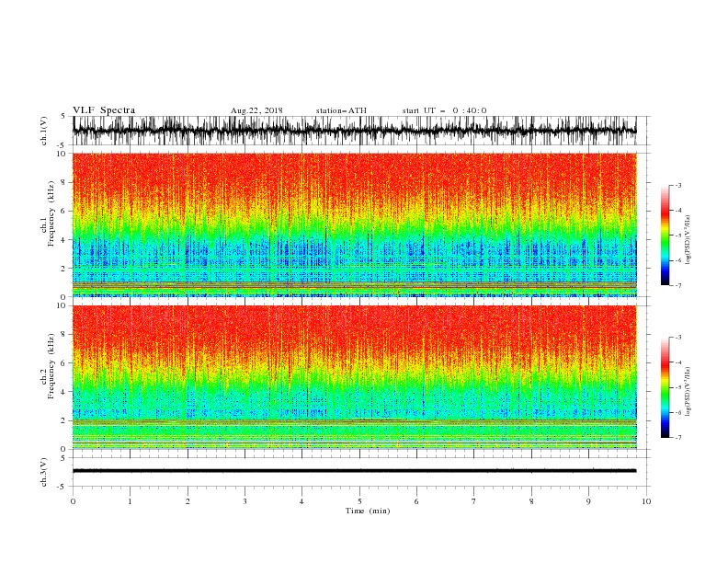The image size is (728, 563).
Task: Click the "Time (min)" axis title
Action: click(x=368, y=511)
